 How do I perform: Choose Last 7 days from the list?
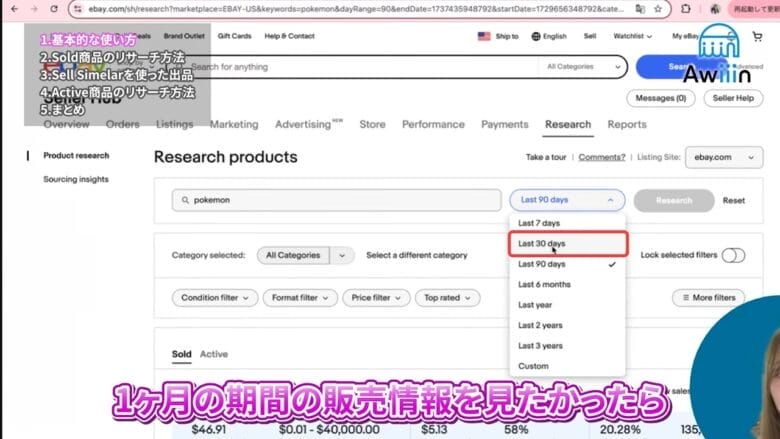[567, 223]
